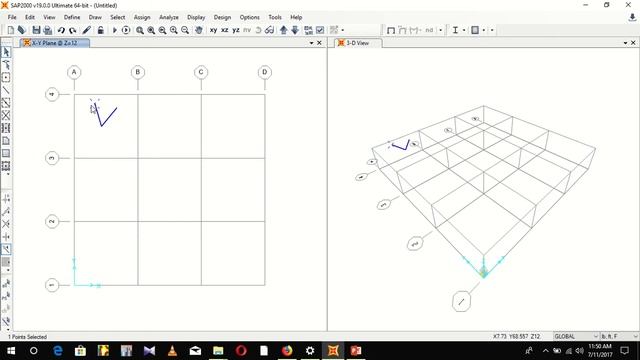Switch to xz plane view
This screenshot has width=640, height=360.
(224, 30)
